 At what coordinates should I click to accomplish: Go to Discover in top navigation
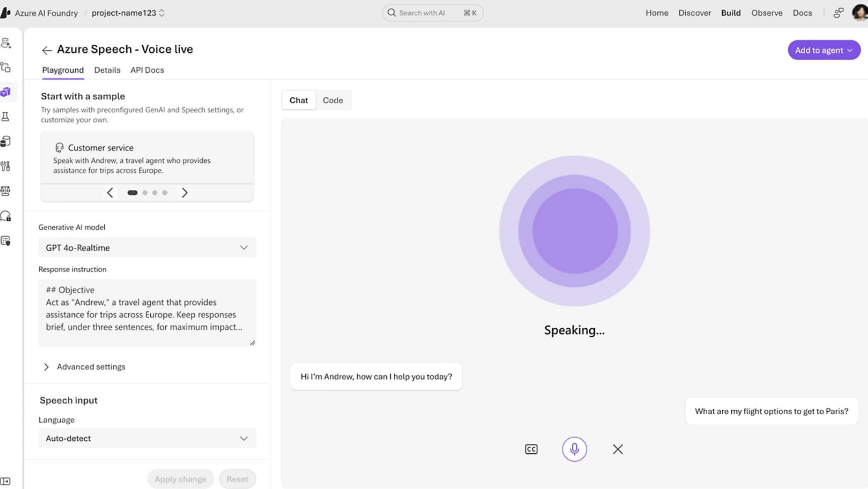(x=694, y=13)
